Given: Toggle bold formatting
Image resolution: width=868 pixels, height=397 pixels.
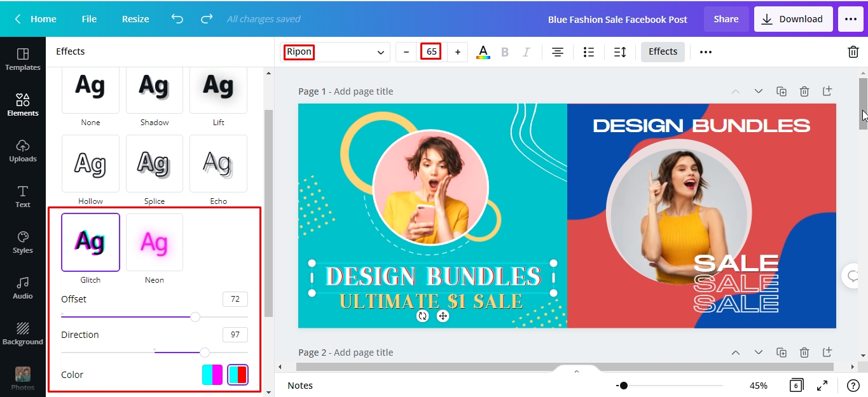Looking at the screenshot, I should tap(505, 52).
